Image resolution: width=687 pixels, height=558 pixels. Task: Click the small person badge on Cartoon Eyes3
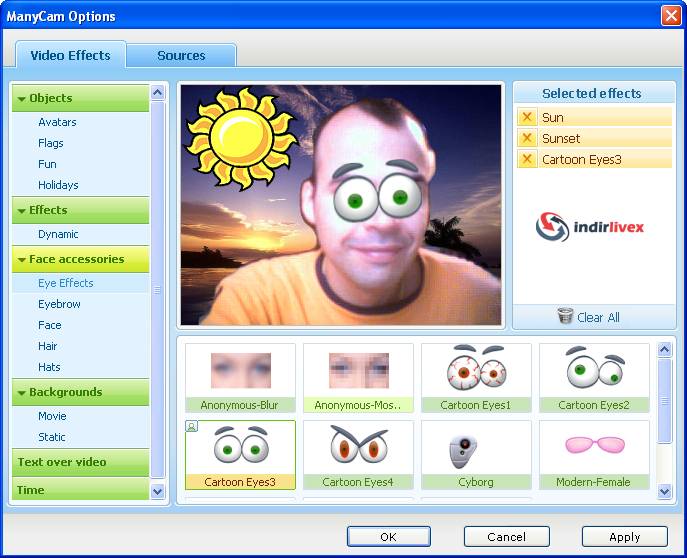click(191, 426)
